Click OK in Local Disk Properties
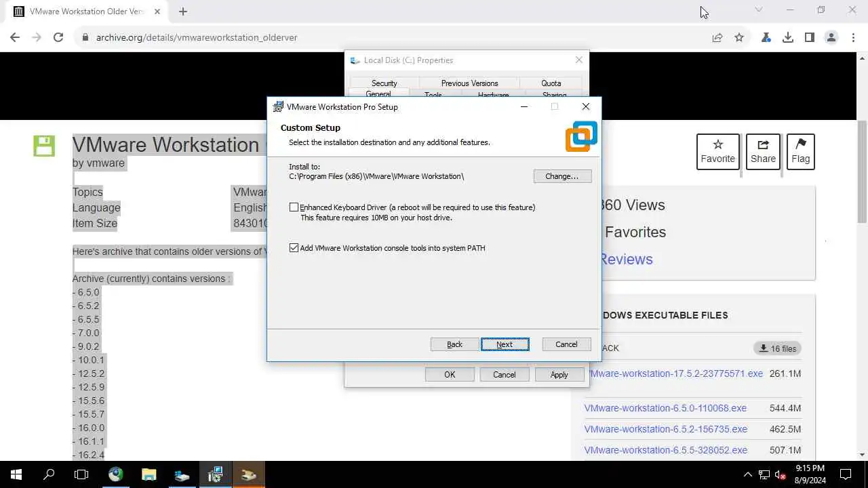 pos(450,374)
